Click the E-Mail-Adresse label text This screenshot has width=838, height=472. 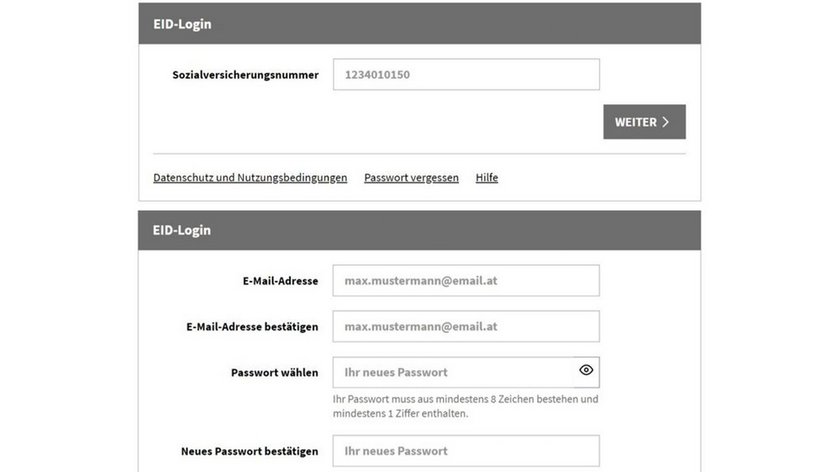281,281
